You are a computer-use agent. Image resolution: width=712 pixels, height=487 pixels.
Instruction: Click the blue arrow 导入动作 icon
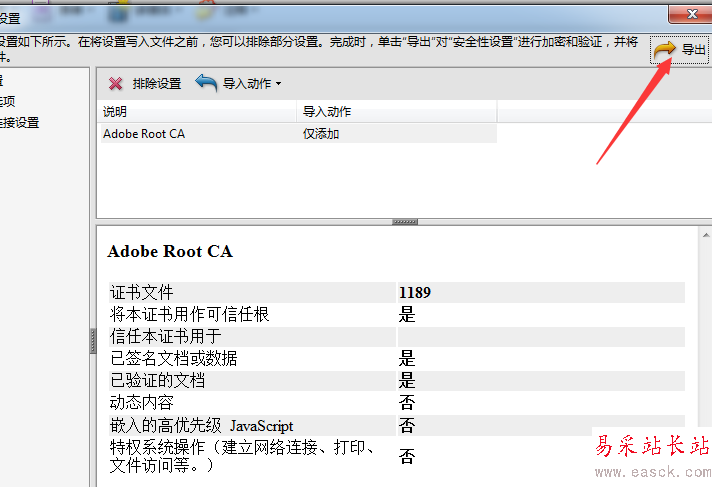coord(206,83)
